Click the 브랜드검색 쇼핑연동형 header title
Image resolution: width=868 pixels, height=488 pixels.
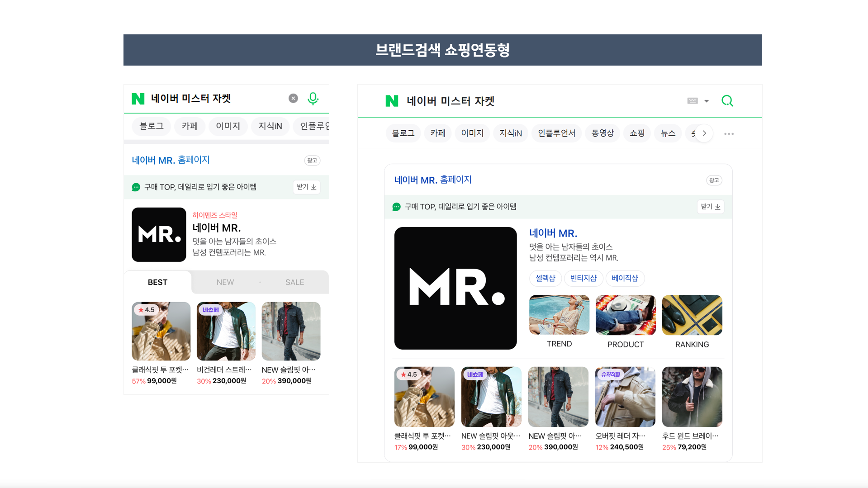pos(443,50)
